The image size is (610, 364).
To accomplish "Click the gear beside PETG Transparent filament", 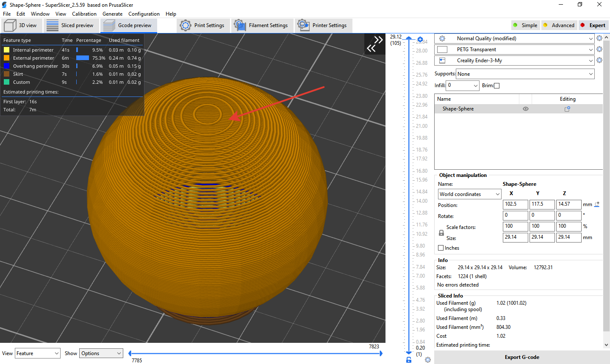I will click(x=599, y=49).
